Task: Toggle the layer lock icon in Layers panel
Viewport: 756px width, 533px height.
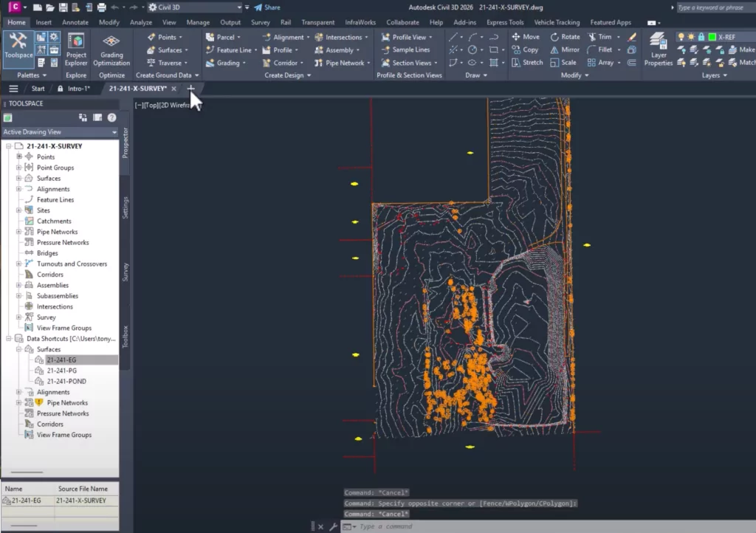Action: [701, 37]
